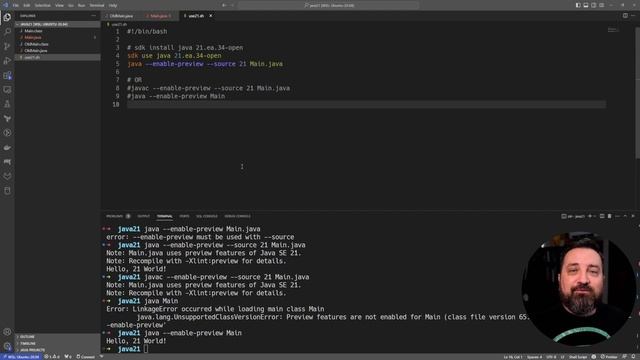
Task: Toggle primary side bar layout icon
Action: pos(578,5)
